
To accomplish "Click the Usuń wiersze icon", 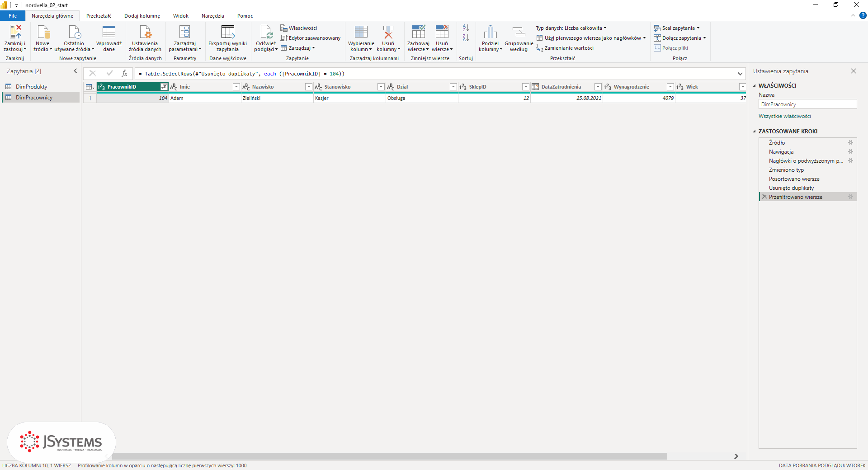I will point(442,32).
